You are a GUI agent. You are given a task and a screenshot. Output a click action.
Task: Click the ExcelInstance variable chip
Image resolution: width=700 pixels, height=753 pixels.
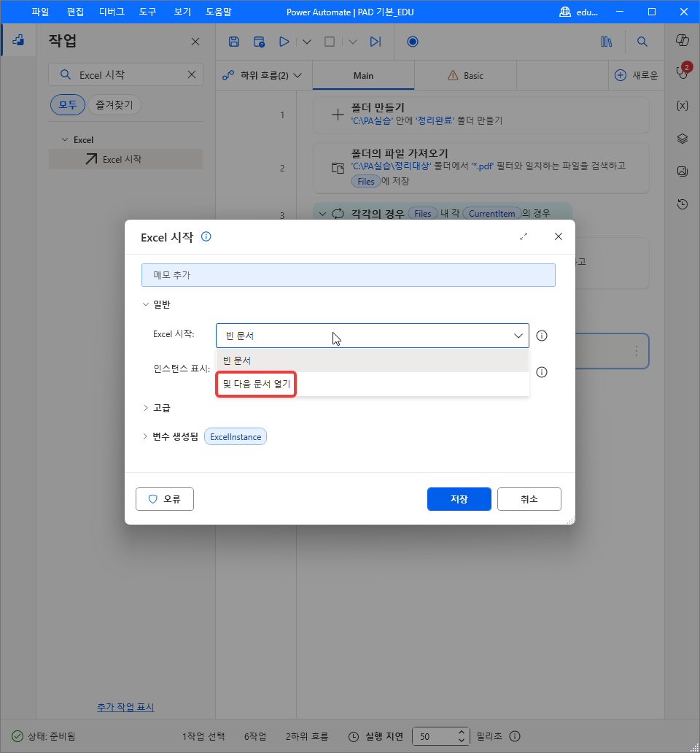click(236, 436)
